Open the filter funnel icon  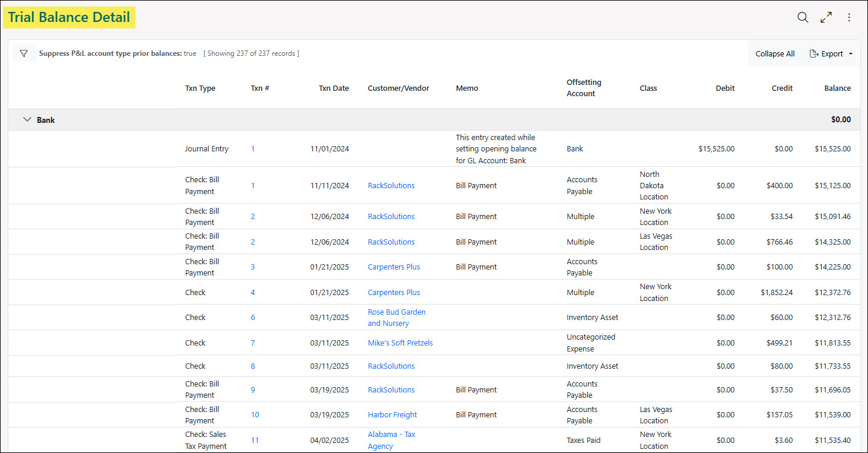[24, 53]
